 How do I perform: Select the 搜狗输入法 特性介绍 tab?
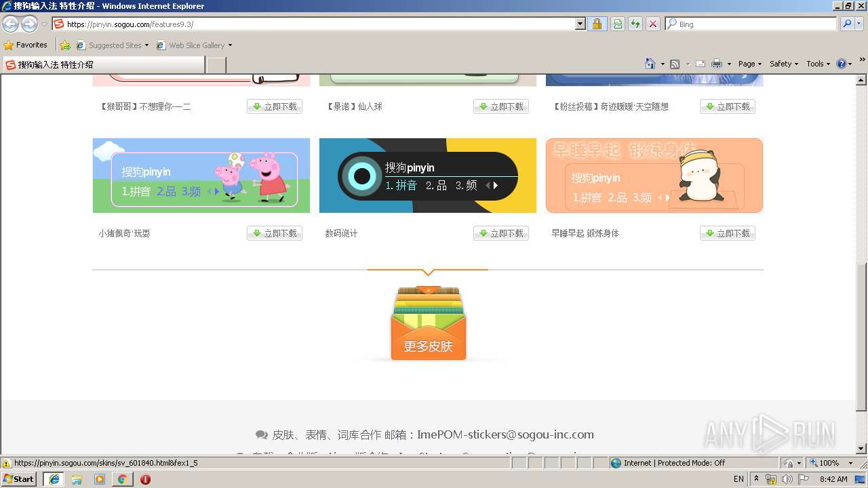[x=103, y=64]
